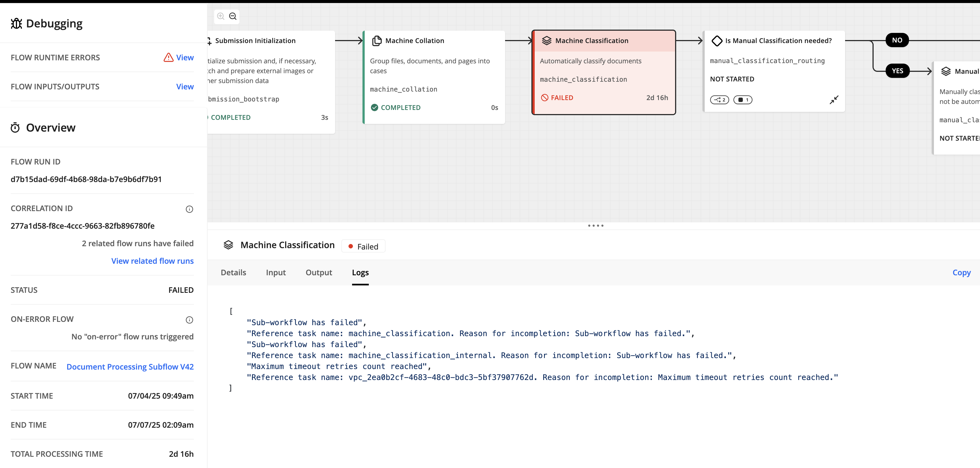Screen dimensions: 980x468
Task: Click the Correlation ID info icon
Action: (x=189, y=209)
